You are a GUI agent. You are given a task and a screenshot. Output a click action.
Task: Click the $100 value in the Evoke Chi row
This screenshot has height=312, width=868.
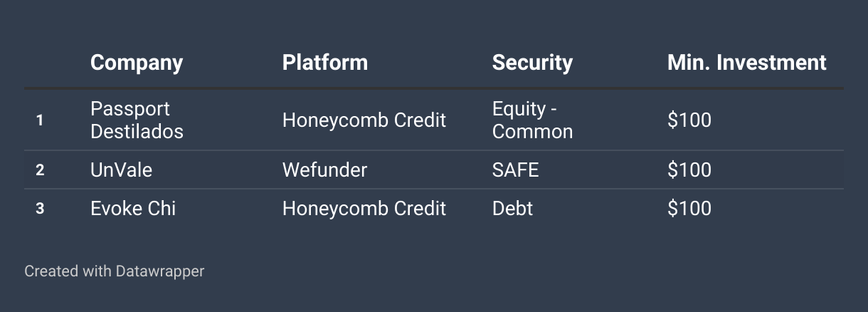pyautogui.click(x=689, y=208)
